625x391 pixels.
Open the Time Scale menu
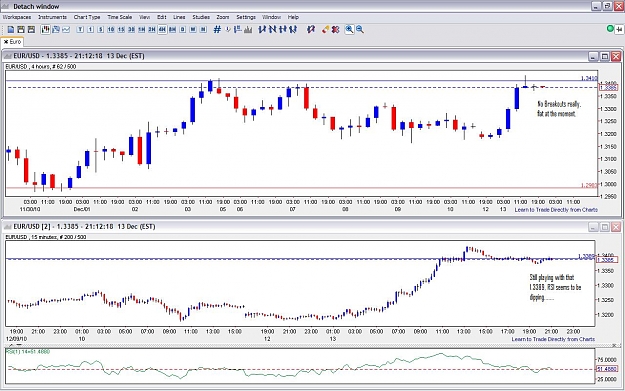point(120,17)
